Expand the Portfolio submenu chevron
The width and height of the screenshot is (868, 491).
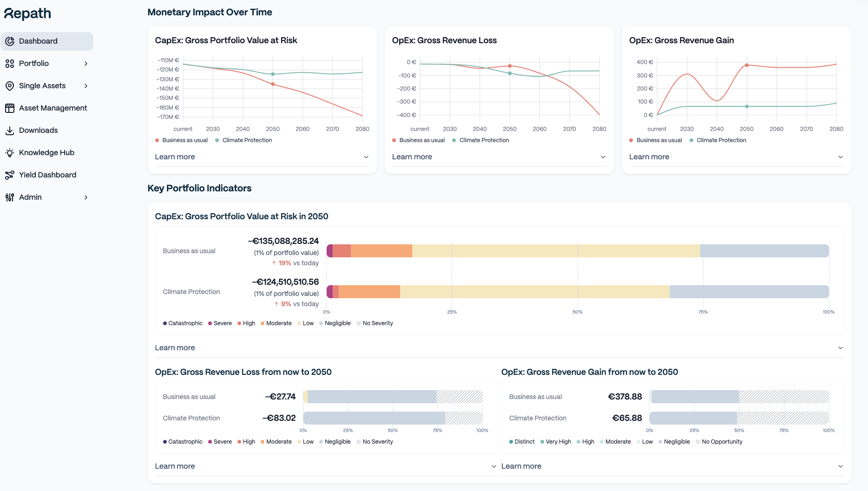coord(86,64)
